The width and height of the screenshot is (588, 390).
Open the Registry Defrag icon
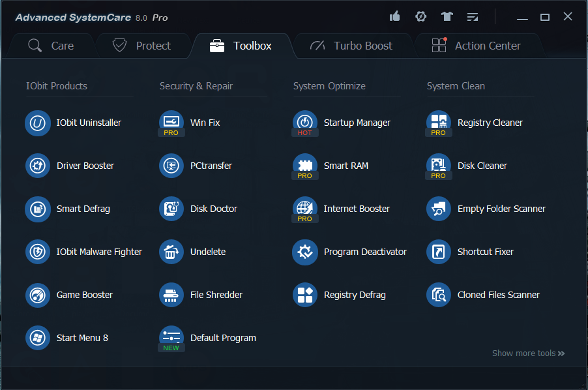pos(305,295)
